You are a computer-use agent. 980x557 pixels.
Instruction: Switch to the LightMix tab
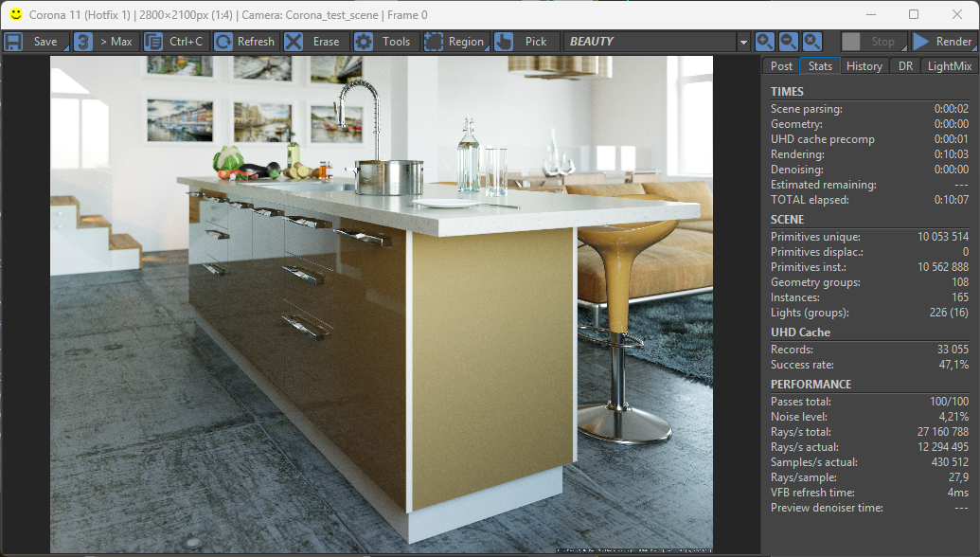coord(950,66)
